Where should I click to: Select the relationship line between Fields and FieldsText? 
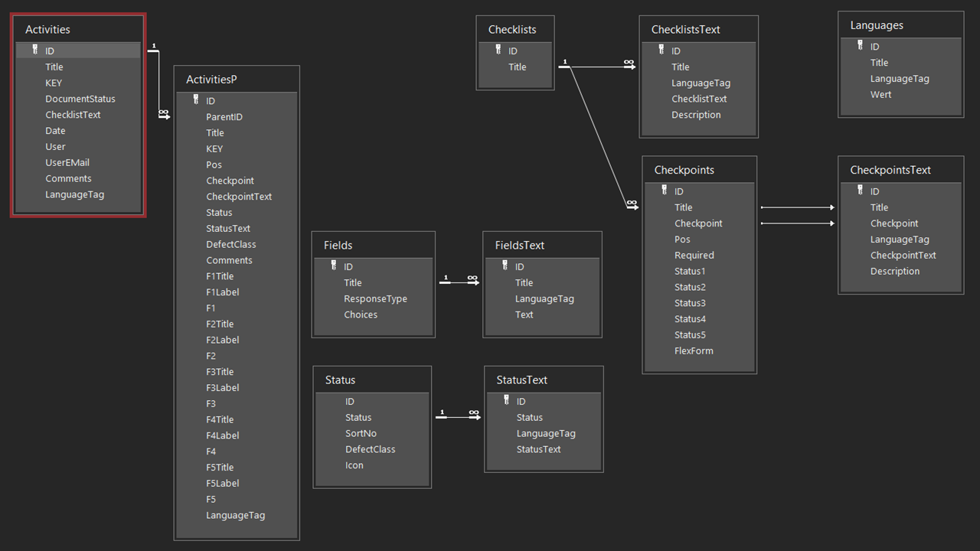[459, 282]
